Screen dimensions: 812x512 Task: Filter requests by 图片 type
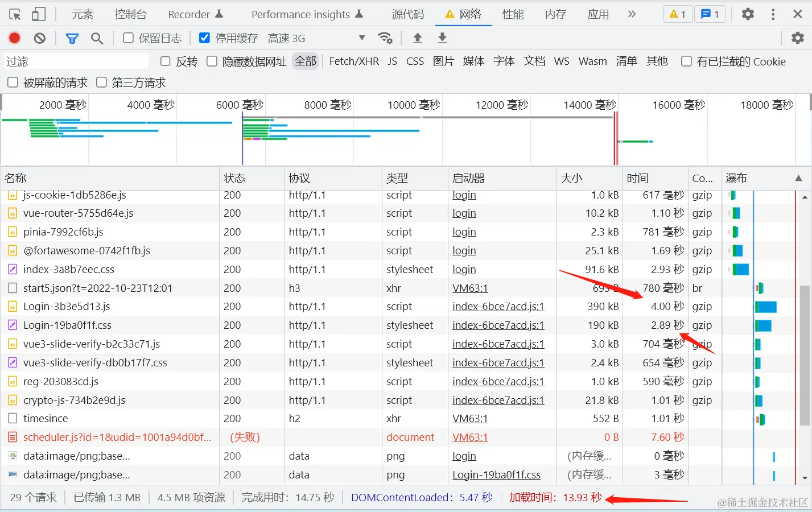443,61
